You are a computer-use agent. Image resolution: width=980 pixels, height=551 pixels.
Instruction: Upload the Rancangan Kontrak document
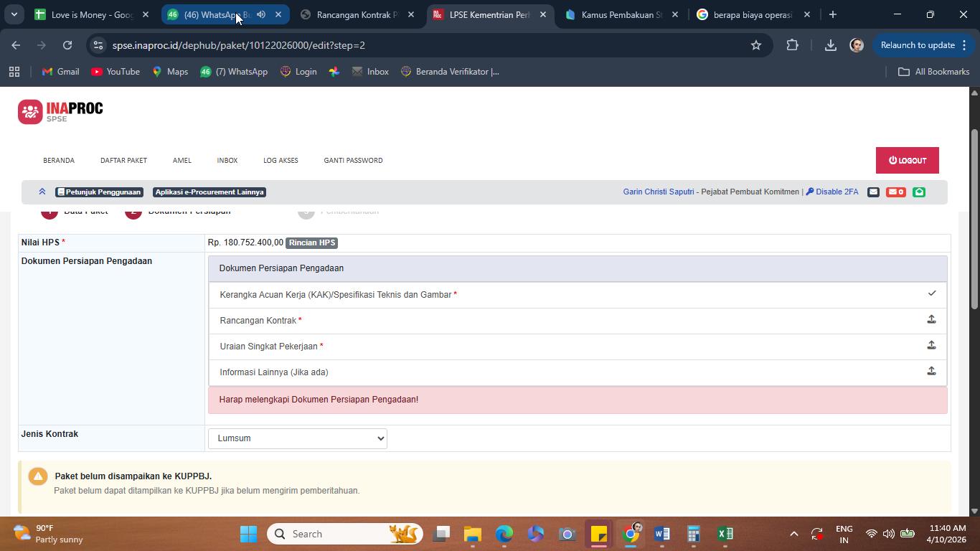(931, 320)
